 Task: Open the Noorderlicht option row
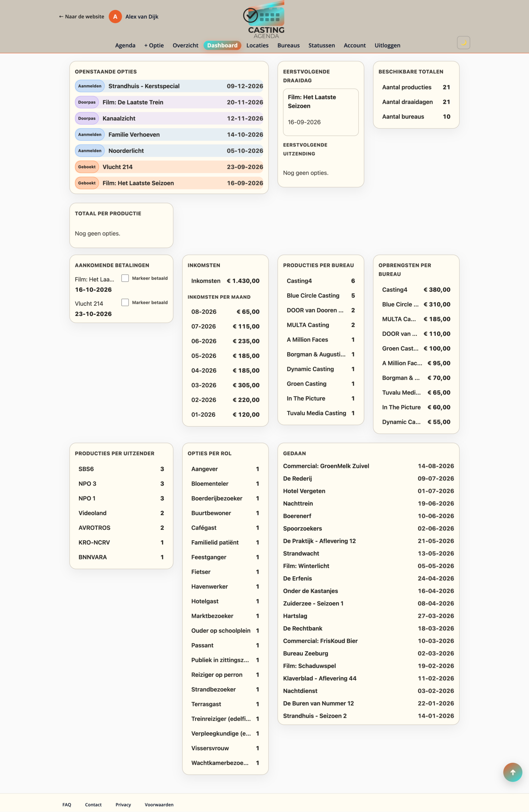tap(169, 150)
